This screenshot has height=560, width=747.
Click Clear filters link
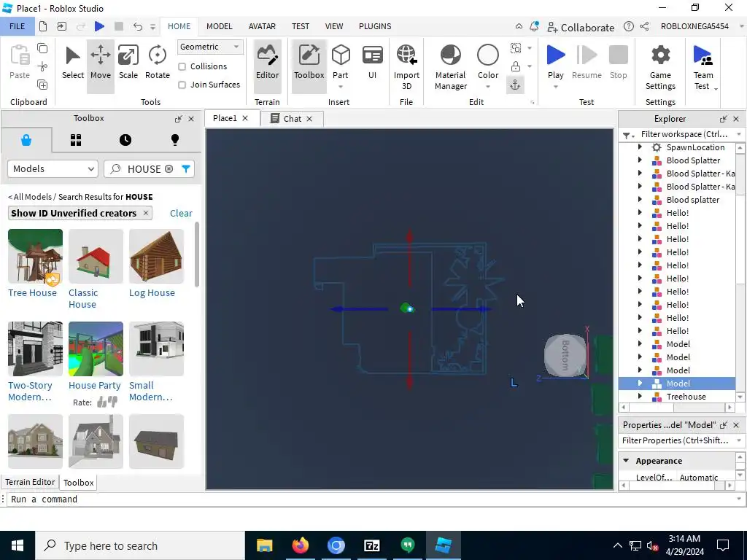pos(181,214)
